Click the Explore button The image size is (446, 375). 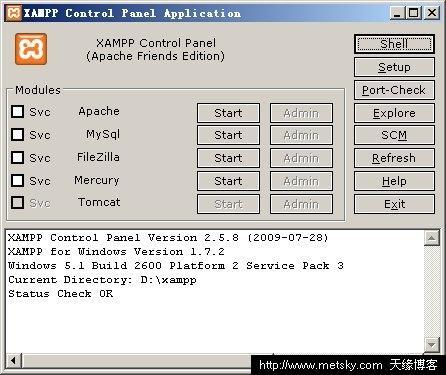394,113
